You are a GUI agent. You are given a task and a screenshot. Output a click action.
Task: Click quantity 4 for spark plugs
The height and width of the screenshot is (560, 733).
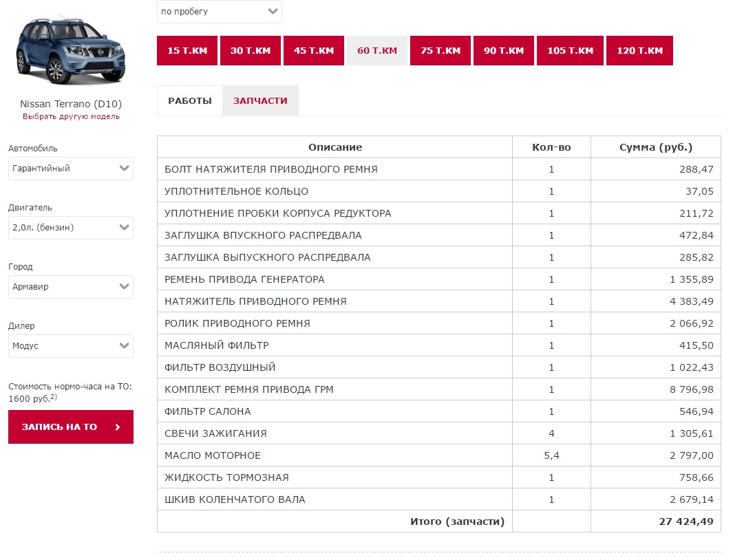click(551, 433)
